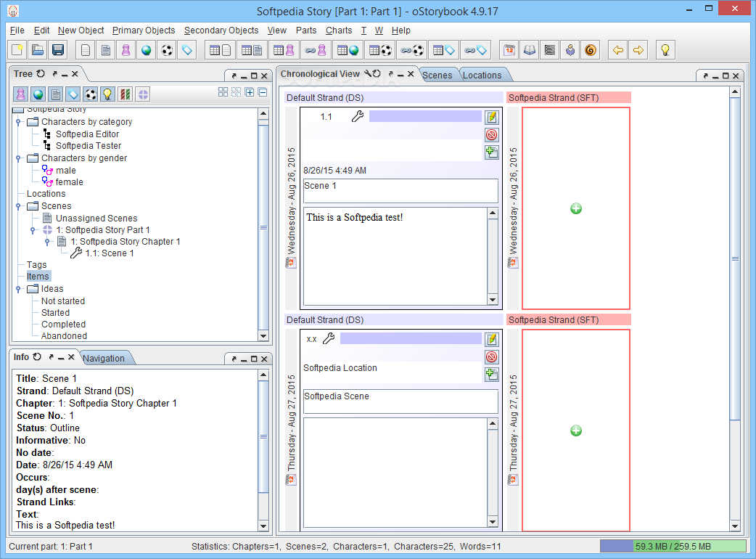Toggle scenes page filter in Tree panel

(56, 94)
